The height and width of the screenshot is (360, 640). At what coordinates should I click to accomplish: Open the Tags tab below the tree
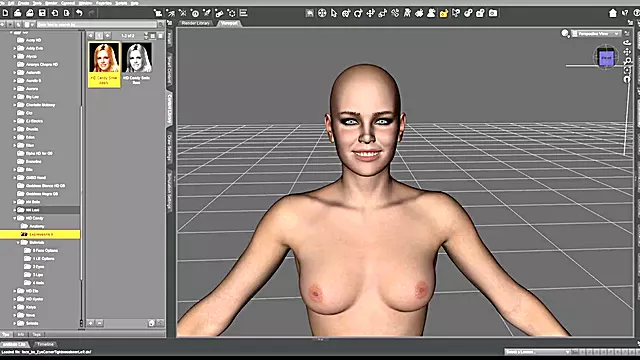click(37, 334)
